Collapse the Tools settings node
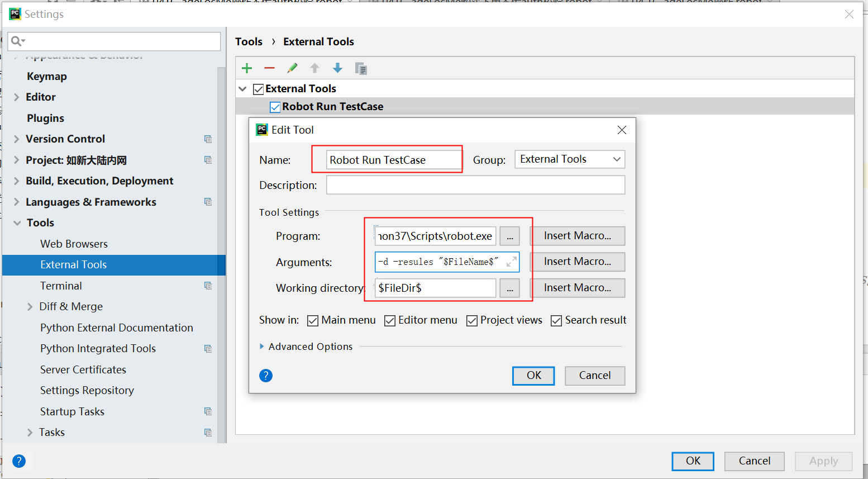Screen dimensions: 868x479 [x=17, y=223]
